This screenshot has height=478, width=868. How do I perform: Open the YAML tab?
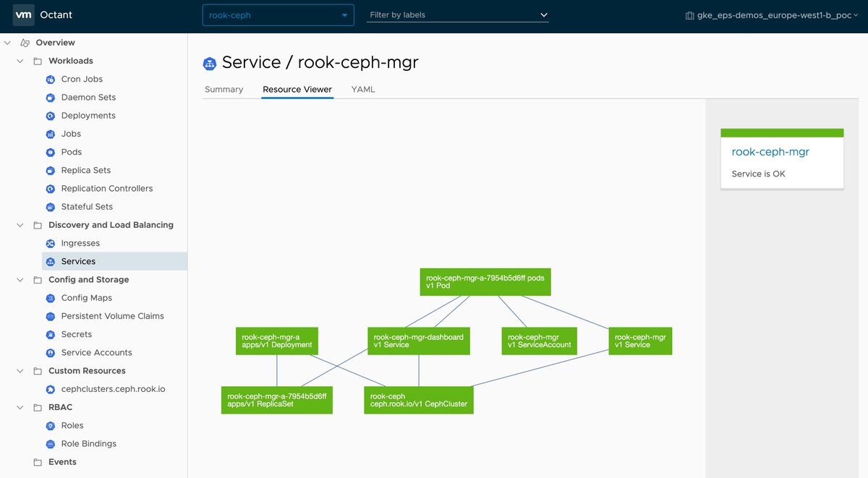coord(363,89)
